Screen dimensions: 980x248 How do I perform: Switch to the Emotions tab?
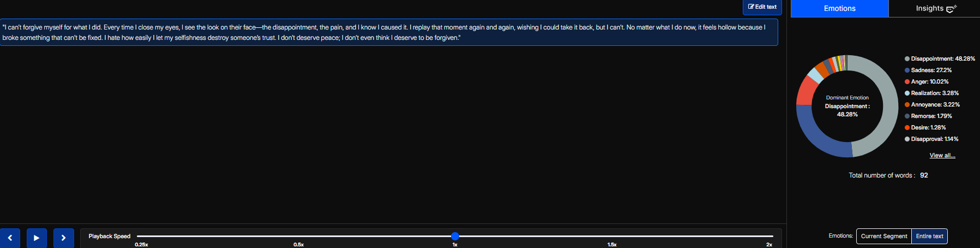[840, 8]
